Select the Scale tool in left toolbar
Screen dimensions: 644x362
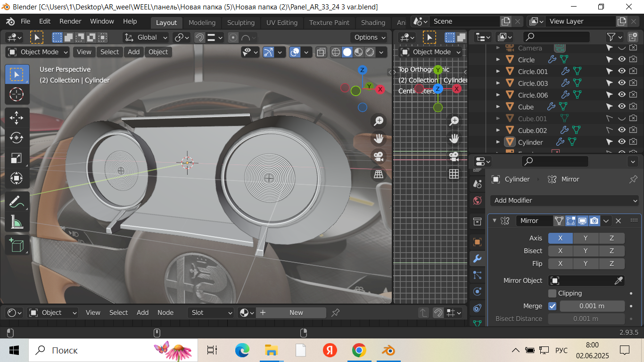(x=17, y=158)
